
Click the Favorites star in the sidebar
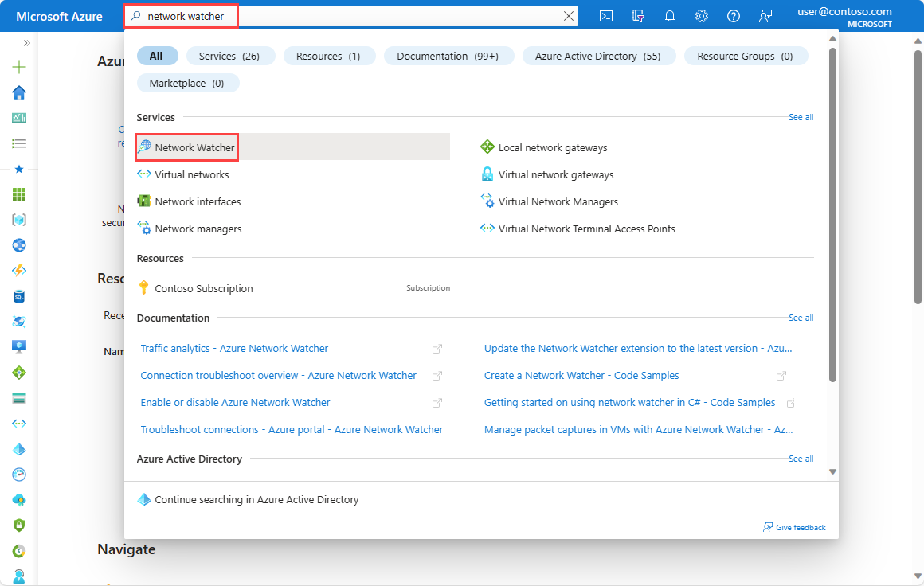coord(19,168)
